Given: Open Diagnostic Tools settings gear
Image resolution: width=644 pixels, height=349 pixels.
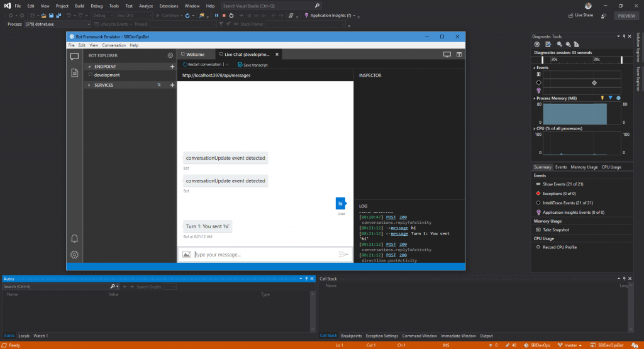Looking at the screenshot, I should click(x=537, y=45).
